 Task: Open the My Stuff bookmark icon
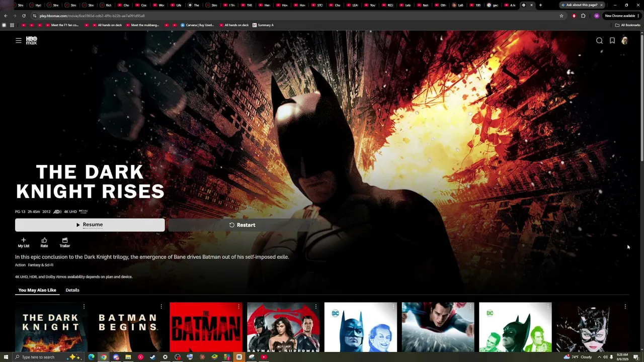612,41
